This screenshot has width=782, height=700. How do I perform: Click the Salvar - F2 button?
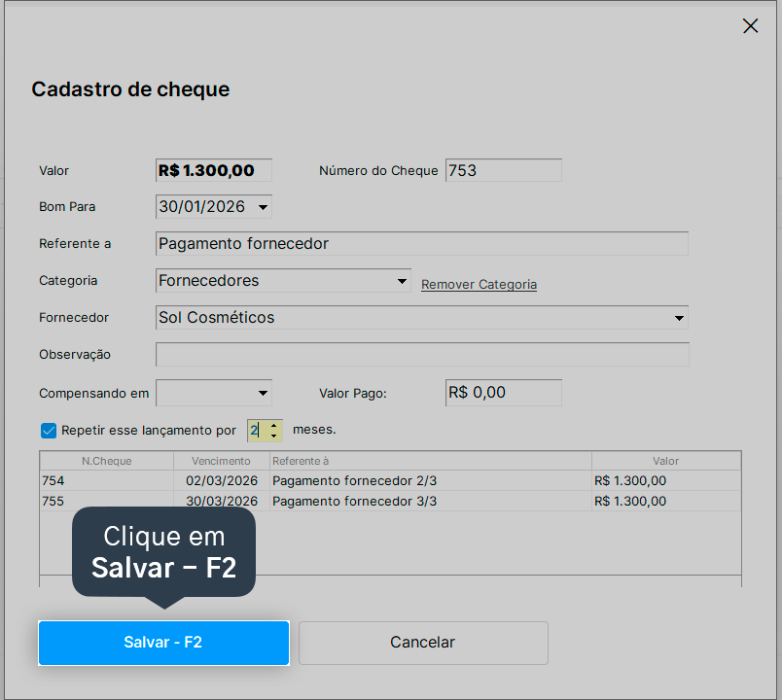(163, 643)
